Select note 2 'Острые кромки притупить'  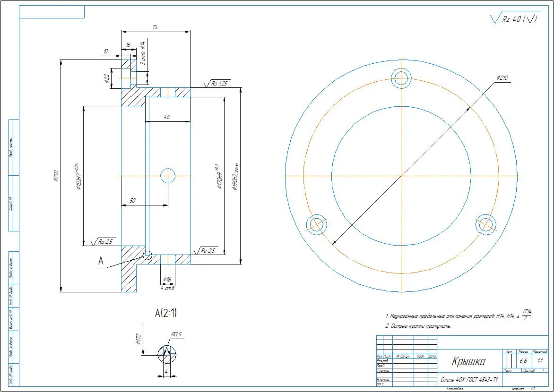coord(418,326)
